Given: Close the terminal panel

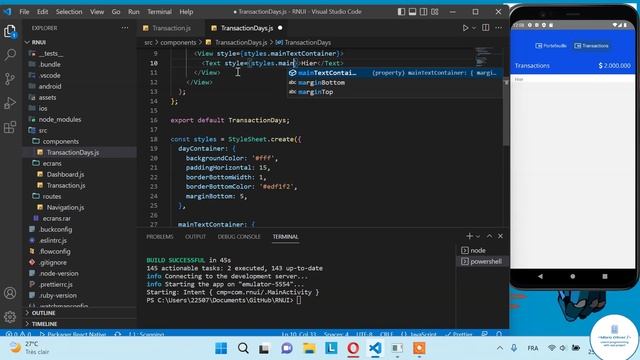Looking at the screenshot, I should [x=500, y=236].
